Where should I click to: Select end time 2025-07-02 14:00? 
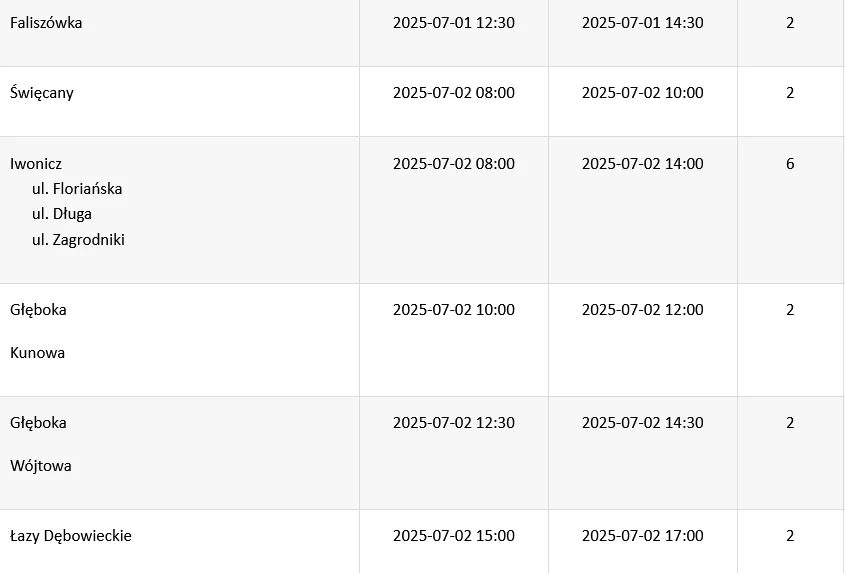643,163
